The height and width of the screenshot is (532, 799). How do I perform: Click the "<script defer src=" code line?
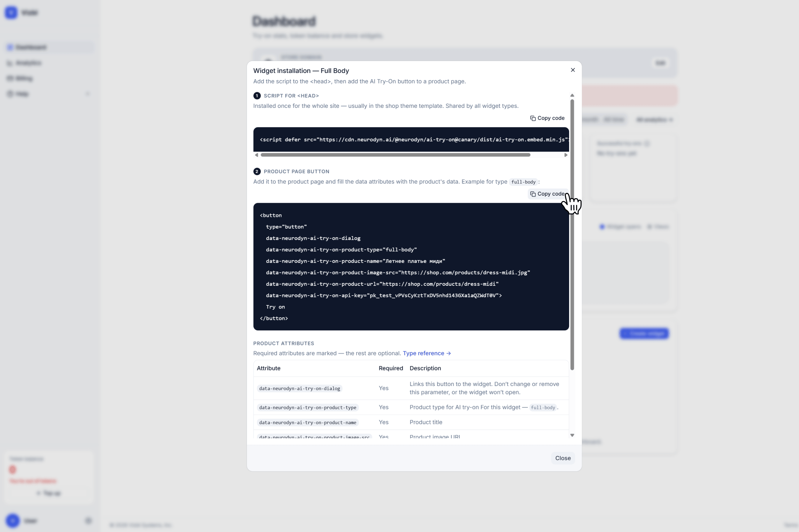414,140
